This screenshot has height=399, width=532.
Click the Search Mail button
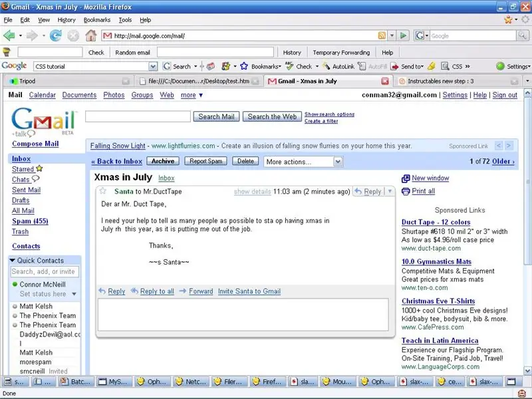[x=217, y=117]
